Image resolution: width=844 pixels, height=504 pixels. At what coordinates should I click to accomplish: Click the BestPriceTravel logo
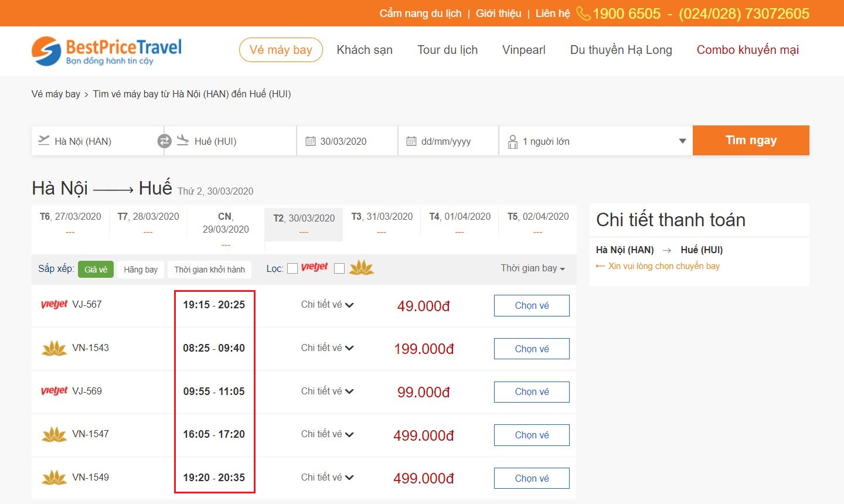point(107,51)
